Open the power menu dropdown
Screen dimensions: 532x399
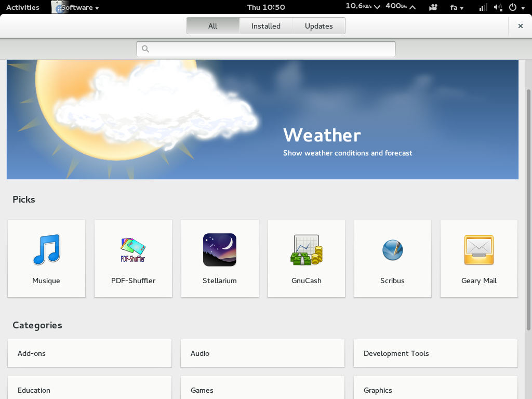515,7
